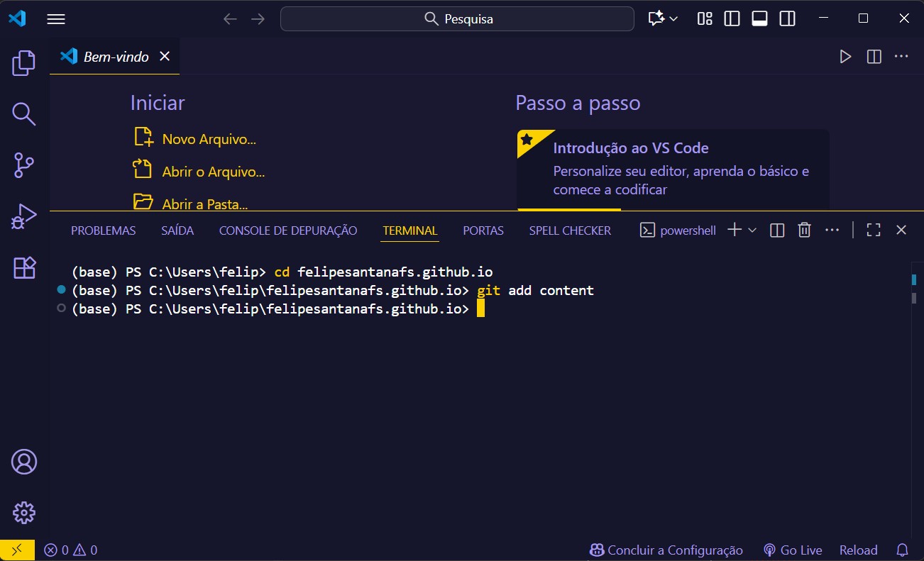Start Go Live server from the status bar
Viewport: 924px width, 561px height.
pos(793,550)
